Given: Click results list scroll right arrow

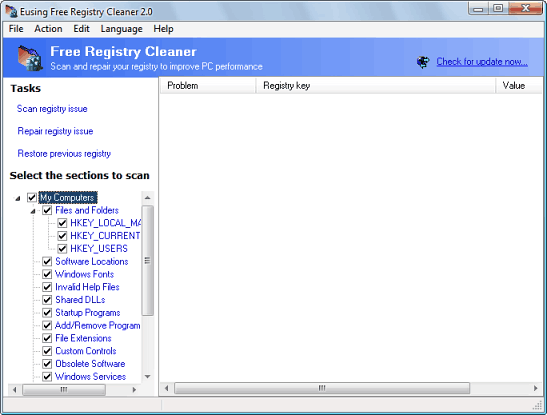Looking at the screenshot, I should 536,388.
